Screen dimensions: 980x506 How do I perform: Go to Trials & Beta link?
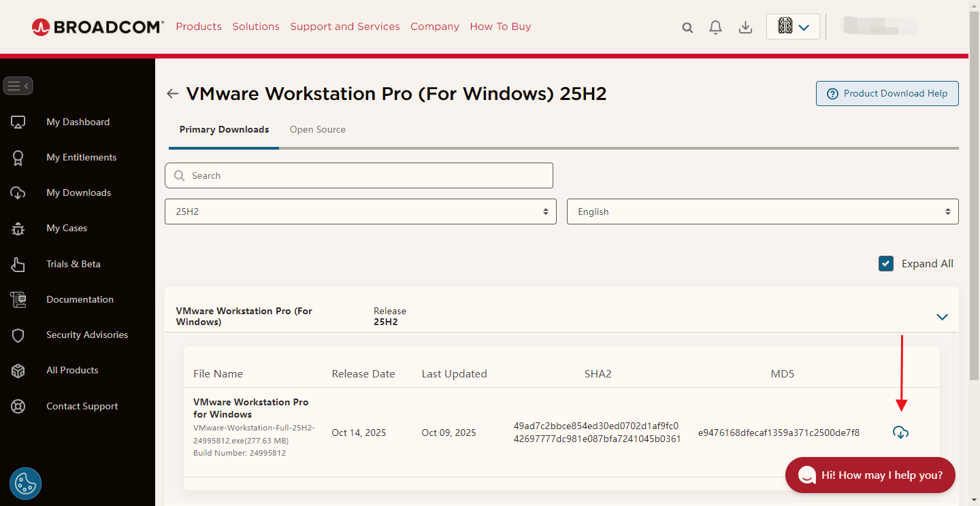pyautogui.click(x=73, y=264)
